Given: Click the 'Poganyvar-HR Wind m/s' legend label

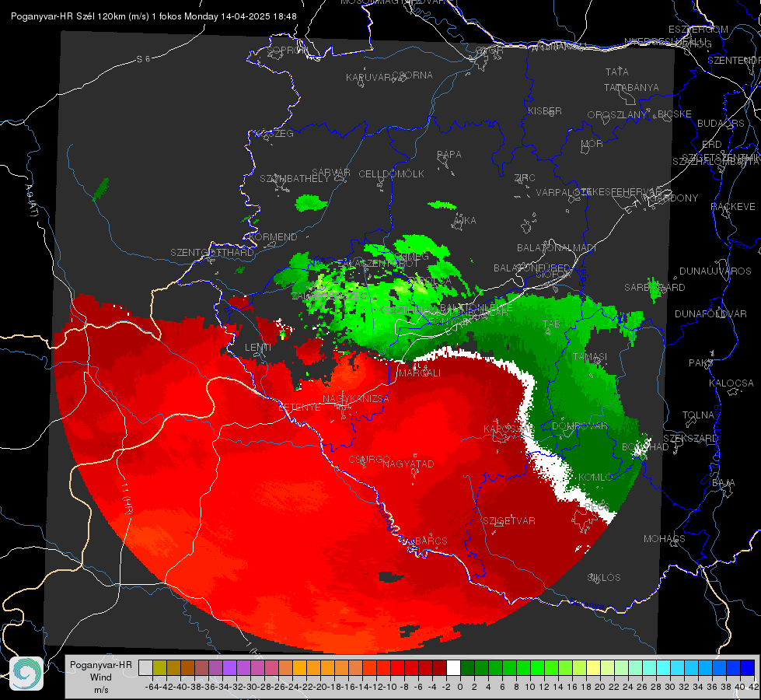Looking at the screenshot, I should (x=101, y=677).
